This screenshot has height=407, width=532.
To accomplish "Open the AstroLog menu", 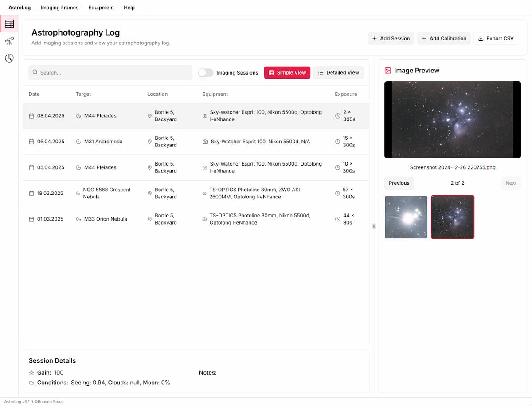I will [20, 8].
